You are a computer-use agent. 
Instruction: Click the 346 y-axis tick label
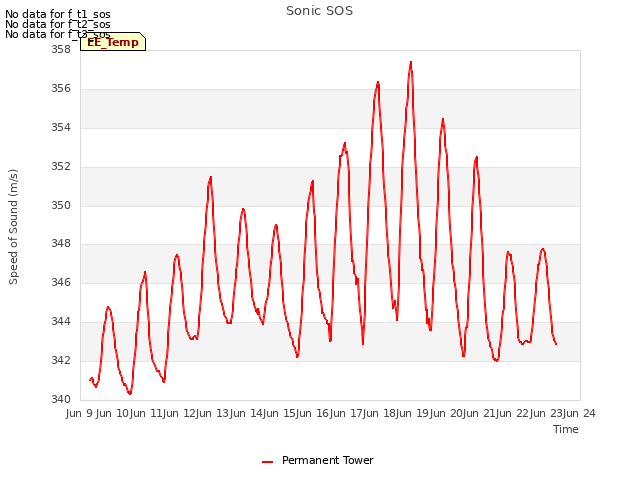coord(61,282)
